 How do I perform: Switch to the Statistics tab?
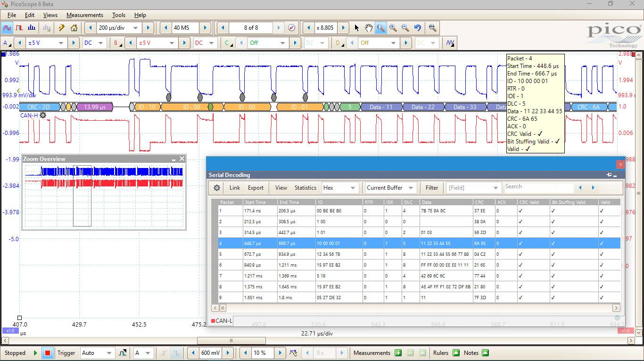tap(305, 187)
